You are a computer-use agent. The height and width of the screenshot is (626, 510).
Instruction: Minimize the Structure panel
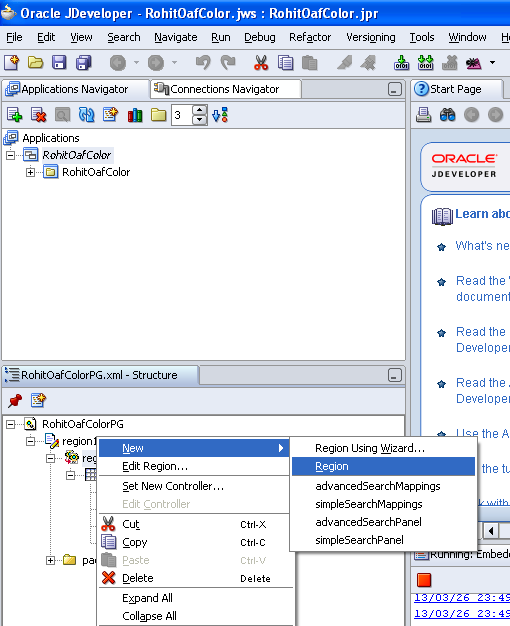pyautogui.click(x=395, y=375)
